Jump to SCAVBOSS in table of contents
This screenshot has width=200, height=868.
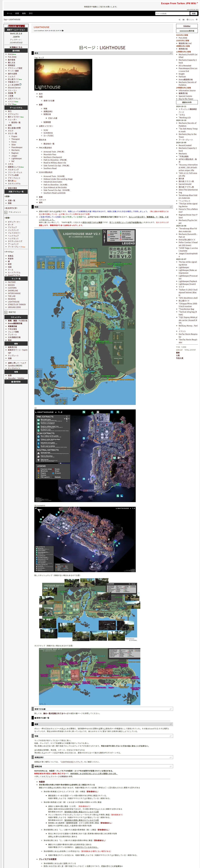tap(48, 133)
